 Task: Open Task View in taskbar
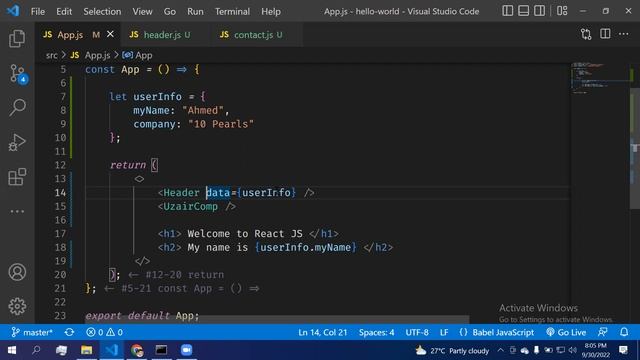[61, 350]
